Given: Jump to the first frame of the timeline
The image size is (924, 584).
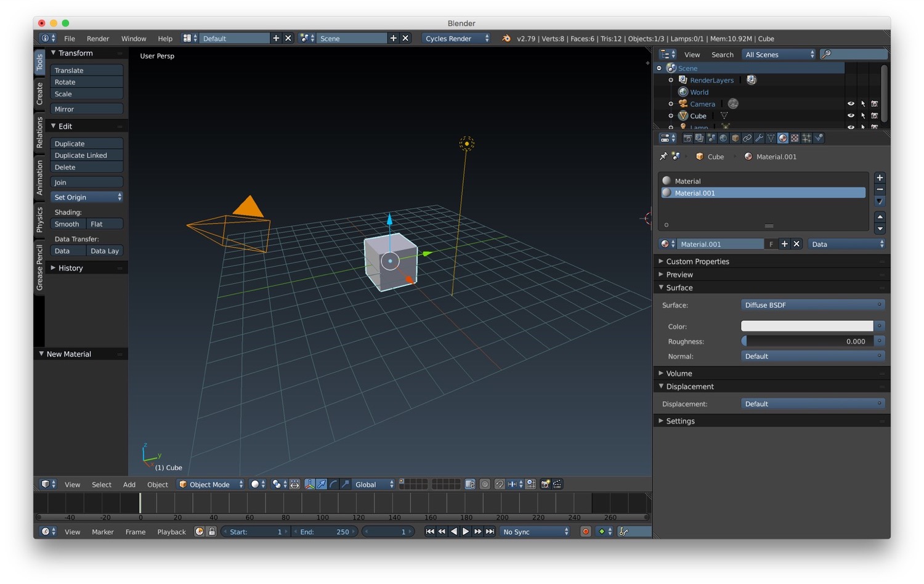Looking at the screenshot, I should tap(430, 532).
